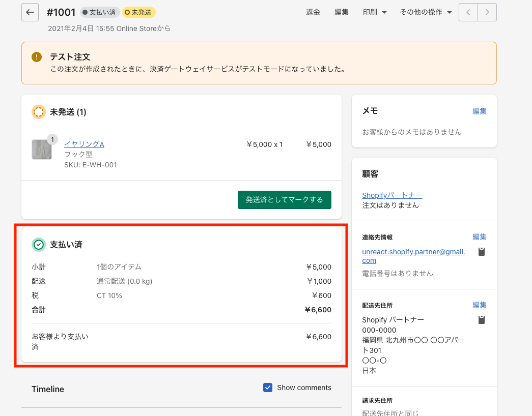Select the 電話番号はありません text

coord(398,273)
